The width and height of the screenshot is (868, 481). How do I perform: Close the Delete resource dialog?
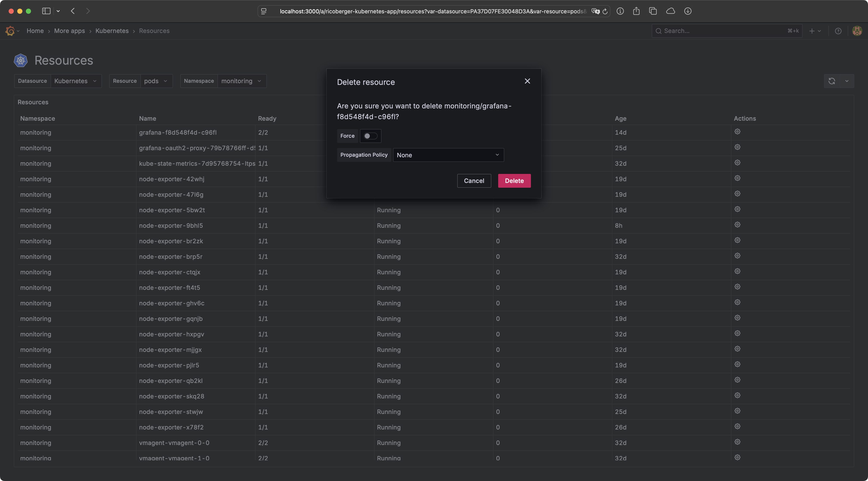(x=527, y=81)
